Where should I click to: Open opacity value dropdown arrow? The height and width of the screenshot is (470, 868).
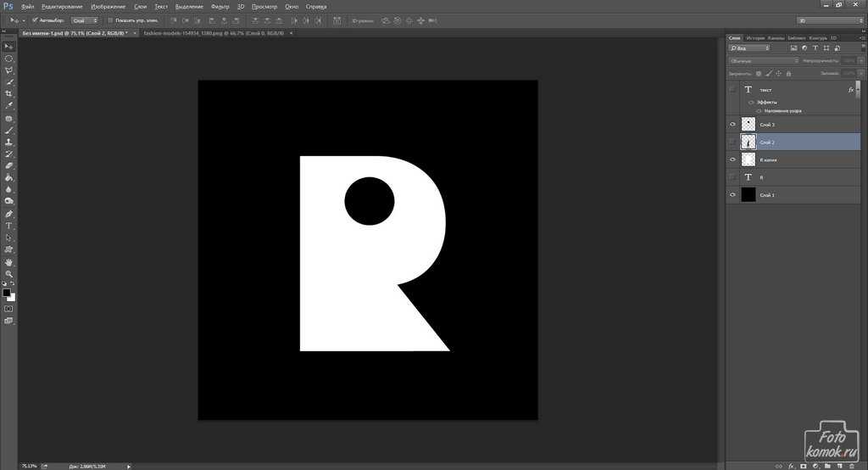click(x=860, y=61)
